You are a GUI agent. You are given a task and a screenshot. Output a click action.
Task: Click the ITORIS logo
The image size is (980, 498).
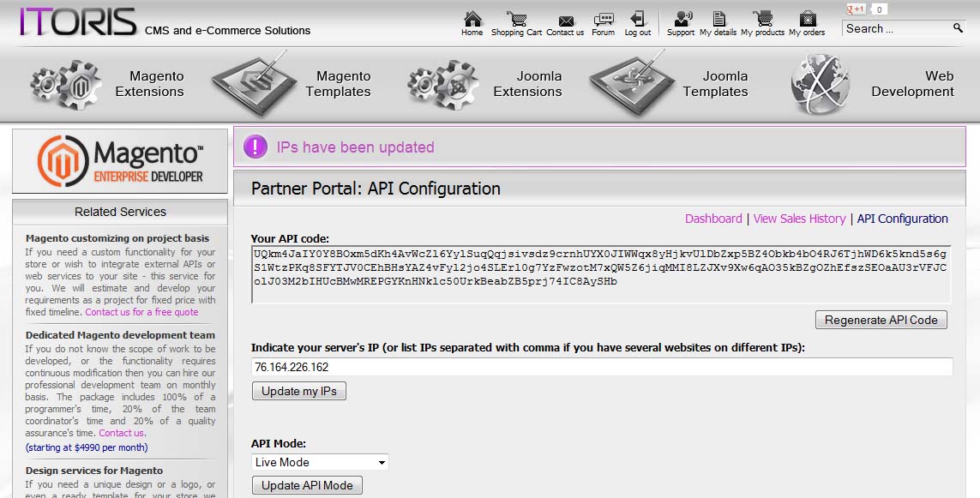click(77, 21)
